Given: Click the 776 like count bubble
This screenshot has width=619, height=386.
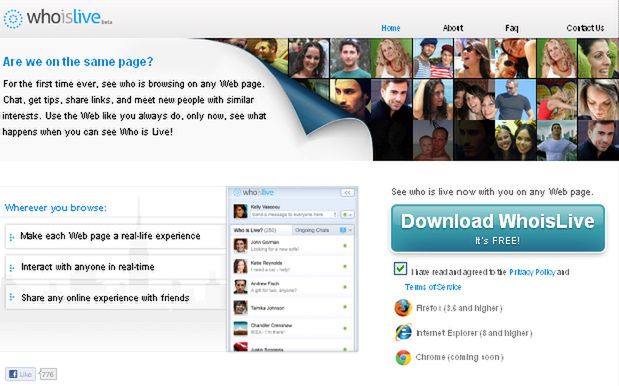Looking at the screenshot, I should 48,374.
